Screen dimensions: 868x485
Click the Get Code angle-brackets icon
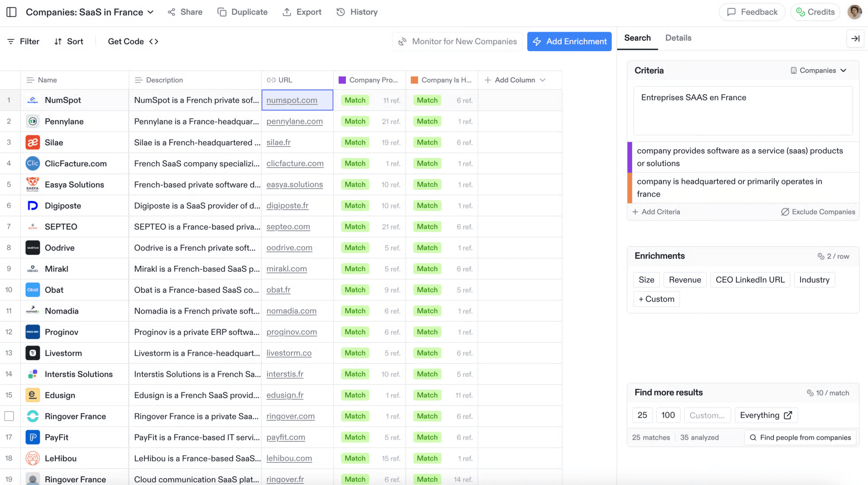click(x=154, y=42)
